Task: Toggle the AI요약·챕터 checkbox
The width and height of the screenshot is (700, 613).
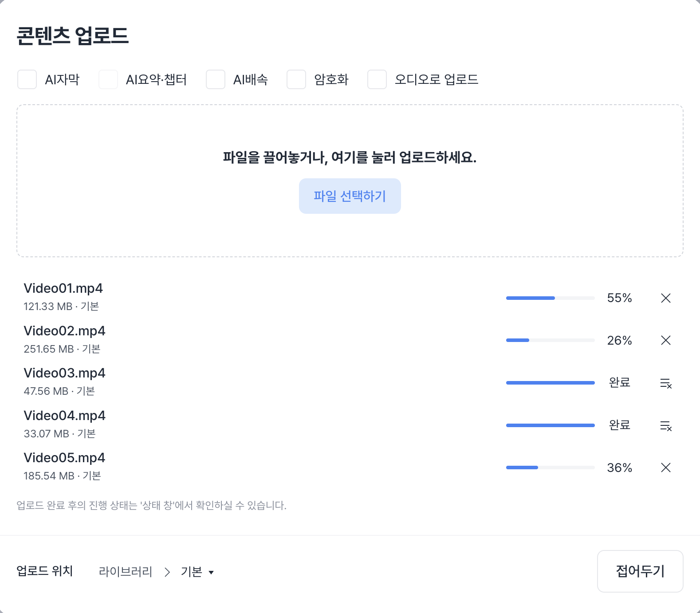Action: pyautogui.click(x=108, y=79)
